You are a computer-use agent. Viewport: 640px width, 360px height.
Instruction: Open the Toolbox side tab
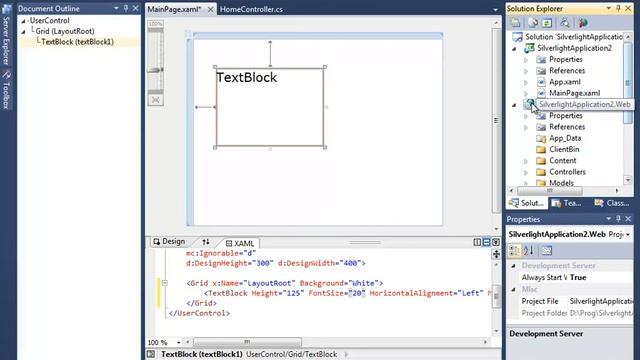(6, 90)
